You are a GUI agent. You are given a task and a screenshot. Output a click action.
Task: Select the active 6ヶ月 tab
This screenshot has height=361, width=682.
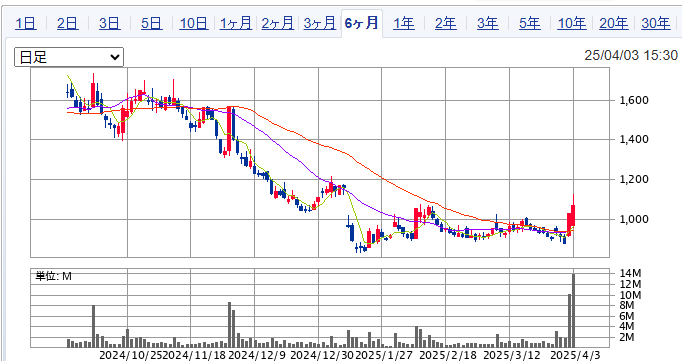point(361,23)
